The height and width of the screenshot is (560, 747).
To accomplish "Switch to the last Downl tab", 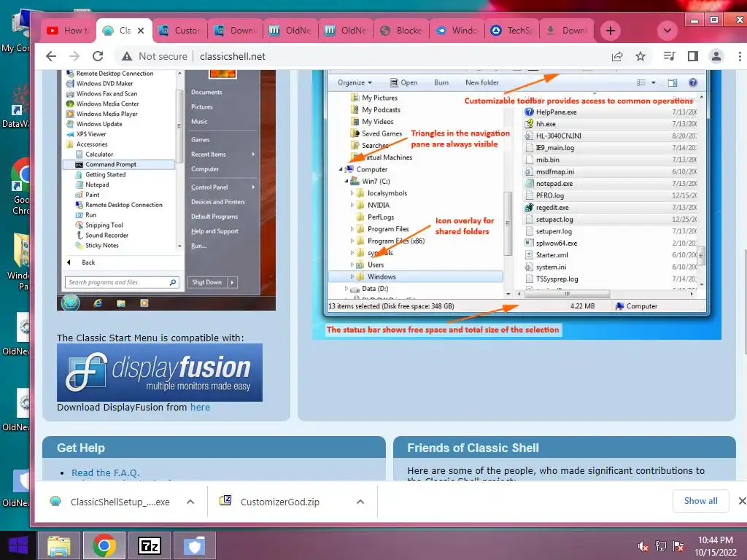I will pyautogui.click(x=568, y=31).
